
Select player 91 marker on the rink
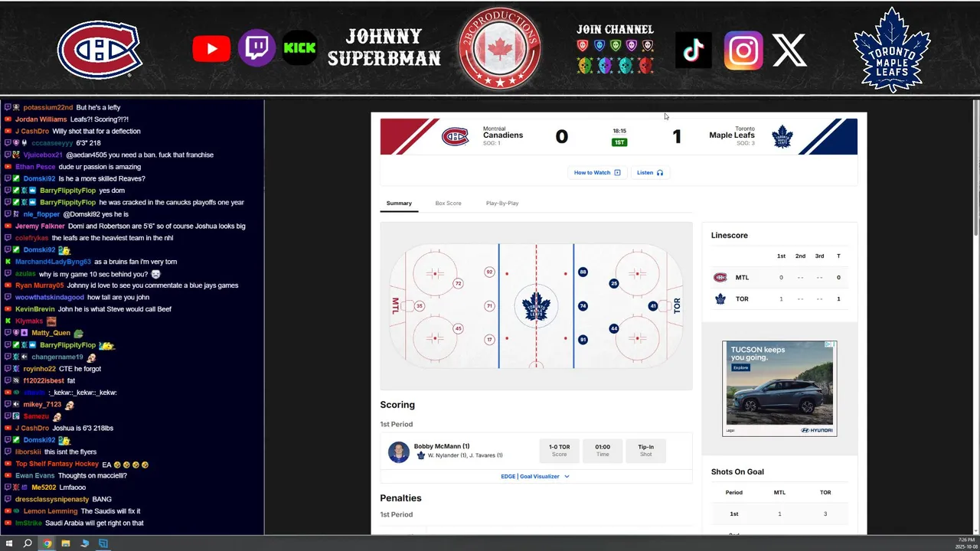[x=583, y=340]
